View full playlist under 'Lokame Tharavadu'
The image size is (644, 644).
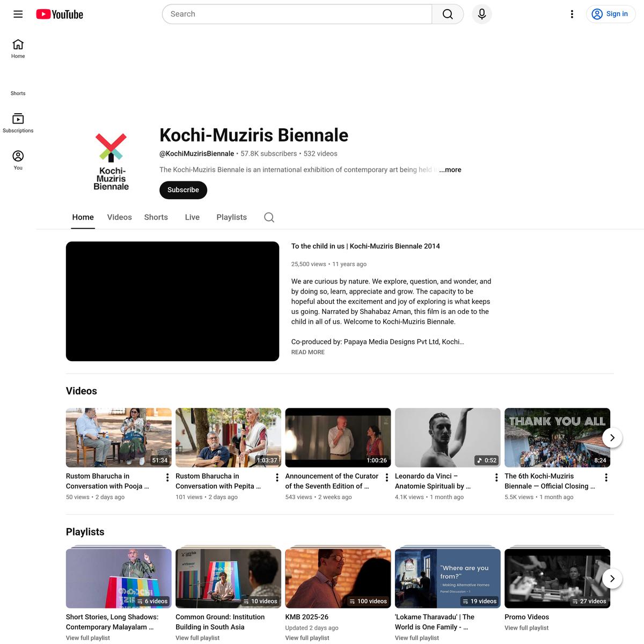tap(417, 638)
